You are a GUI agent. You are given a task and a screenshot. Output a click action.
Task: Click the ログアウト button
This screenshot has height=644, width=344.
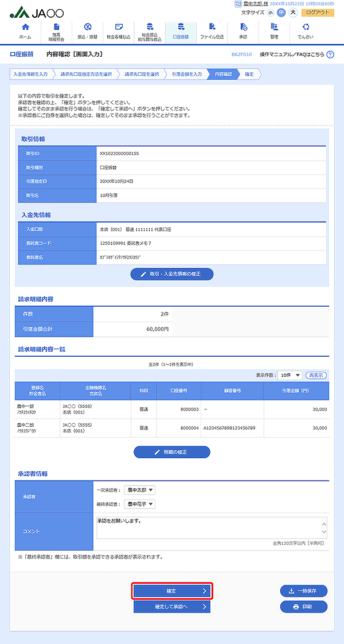click(x=318, y=13)
